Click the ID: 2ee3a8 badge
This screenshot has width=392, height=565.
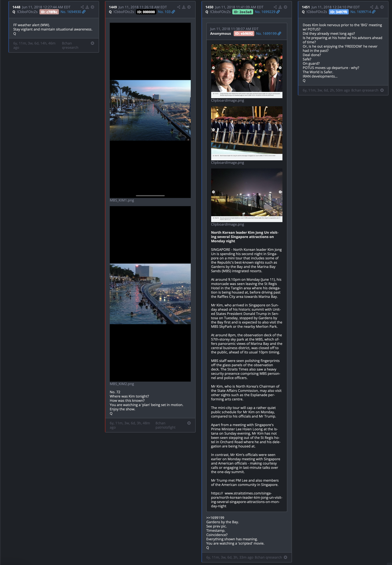[x=243, y=12]
